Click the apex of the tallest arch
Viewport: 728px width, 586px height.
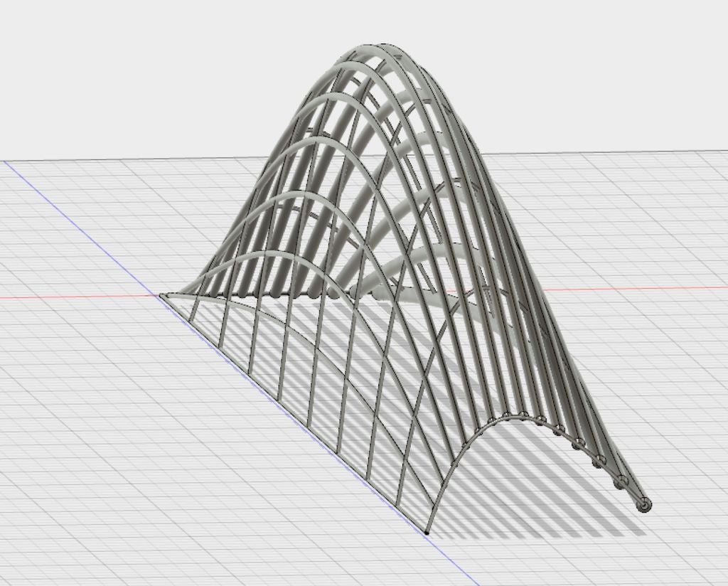pyautogui.click(x=377, y=47)
